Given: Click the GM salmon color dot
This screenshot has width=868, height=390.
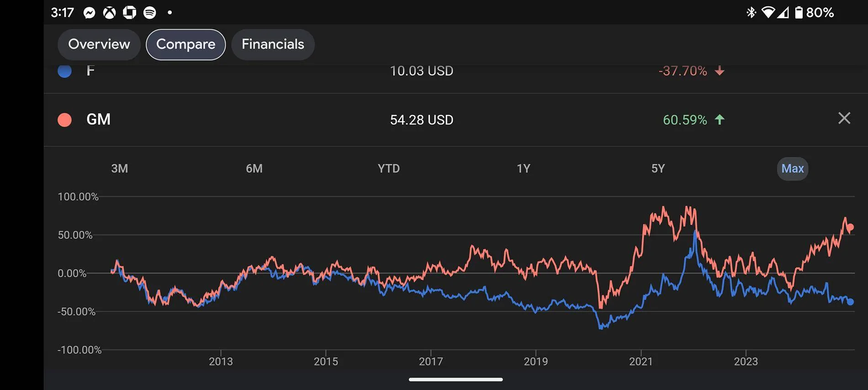Looking at the screenshot, I should pos(65,119).
